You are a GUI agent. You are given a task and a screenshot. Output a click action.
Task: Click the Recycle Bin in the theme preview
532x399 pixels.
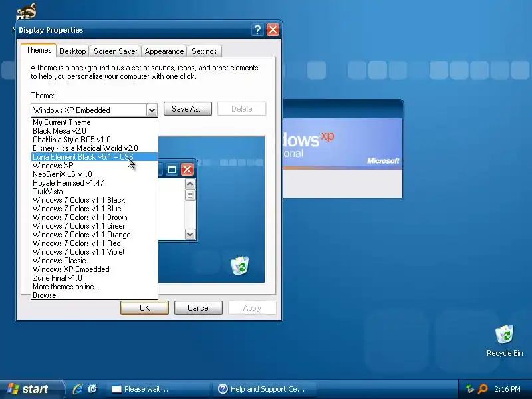[240, 265]
